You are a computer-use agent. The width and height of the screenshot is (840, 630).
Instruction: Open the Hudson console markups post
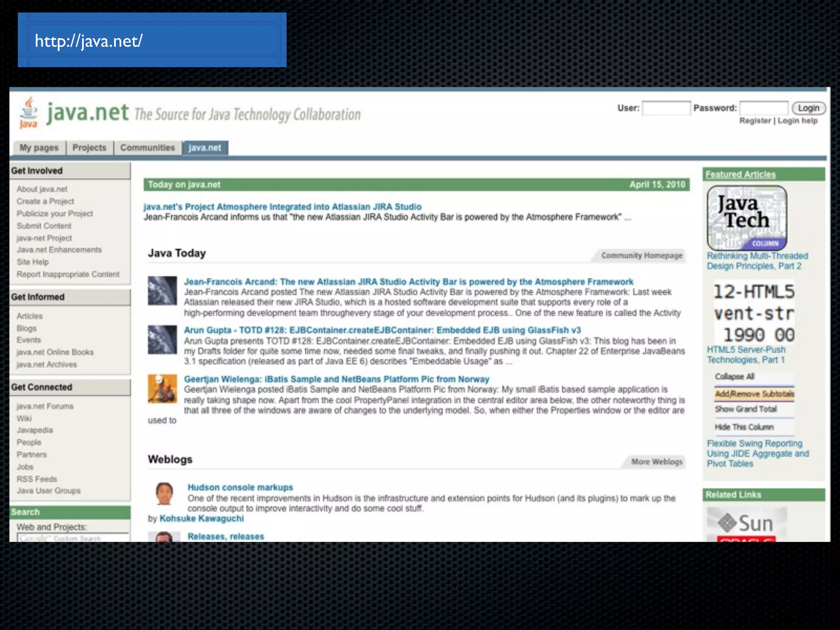[x=240, y=487]
